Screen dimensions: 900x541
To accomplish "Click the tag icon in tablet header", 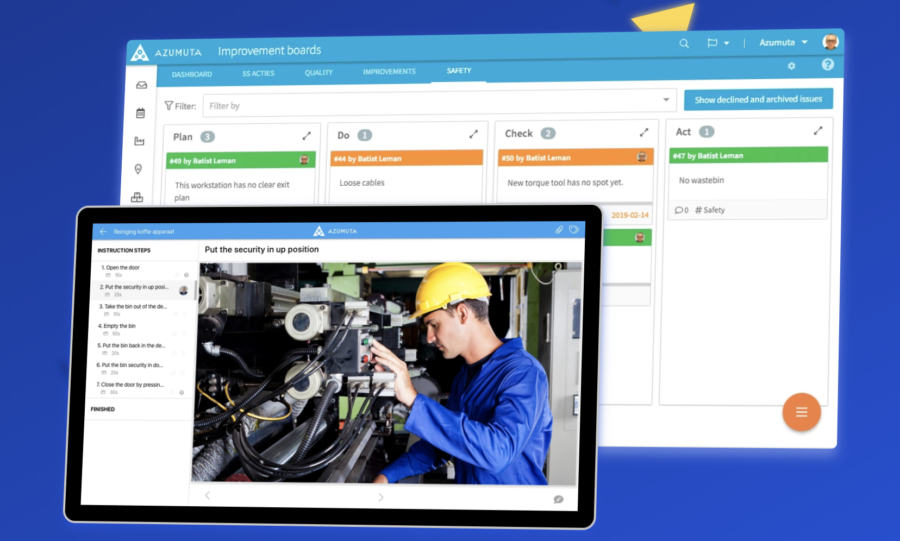I will (x=574, y=230).
